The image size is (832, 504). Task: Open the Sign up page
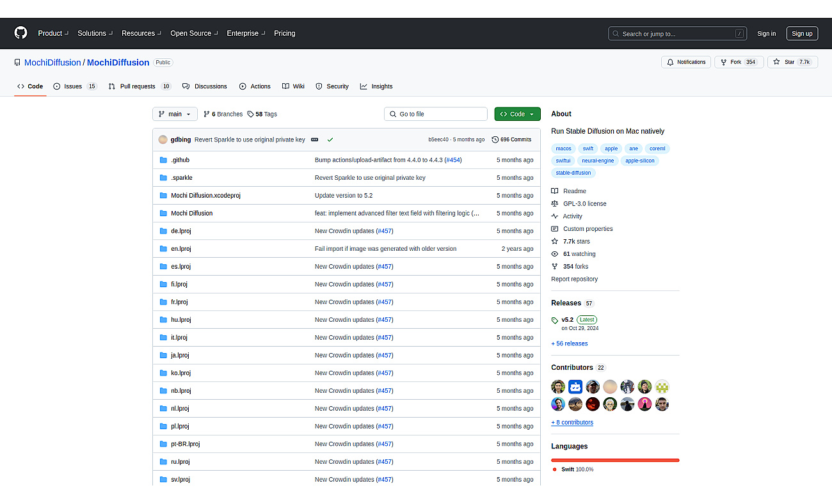pyautogui.click(x=802, y=34)
